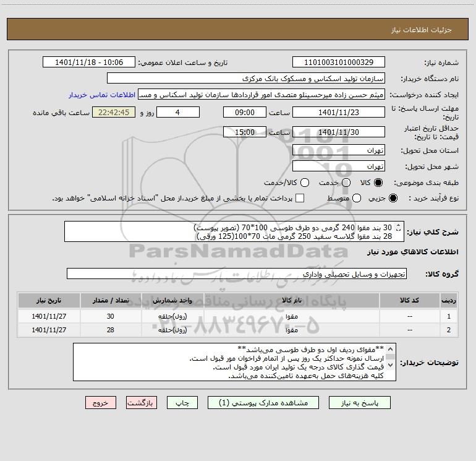Click the پاسخ به نیاز button
Image resolution: width=476 pixels, height=461 pixels.
click(x=359, y=403)
